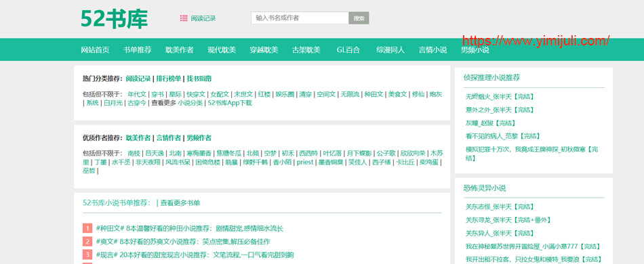Open novel 我在神秘复苏世界开冒险屋

point(533,246)
